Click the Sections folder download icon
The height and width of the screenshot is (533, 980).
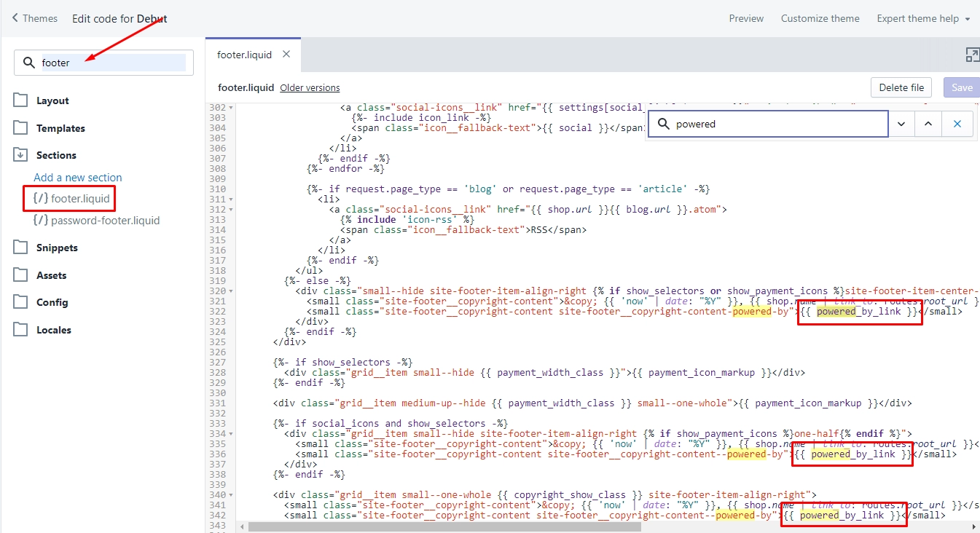20,154
